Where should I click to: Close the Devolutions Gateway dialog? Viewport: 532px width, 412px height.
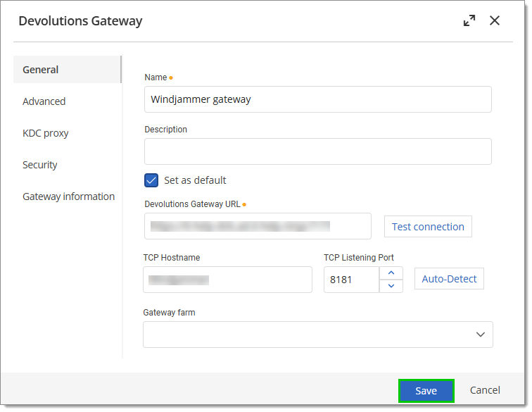(x=495, y=20)
